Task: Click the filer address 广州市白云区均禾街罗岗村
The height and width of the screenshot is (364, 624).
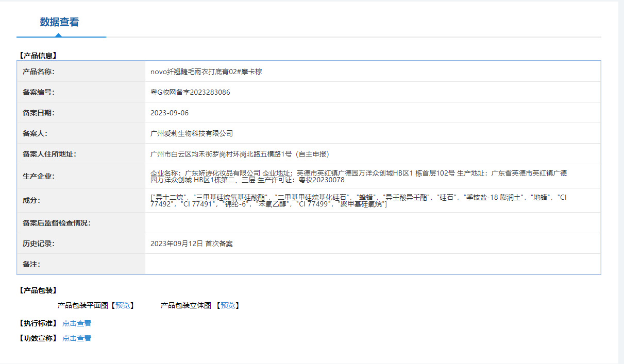Action: (240, 154)
